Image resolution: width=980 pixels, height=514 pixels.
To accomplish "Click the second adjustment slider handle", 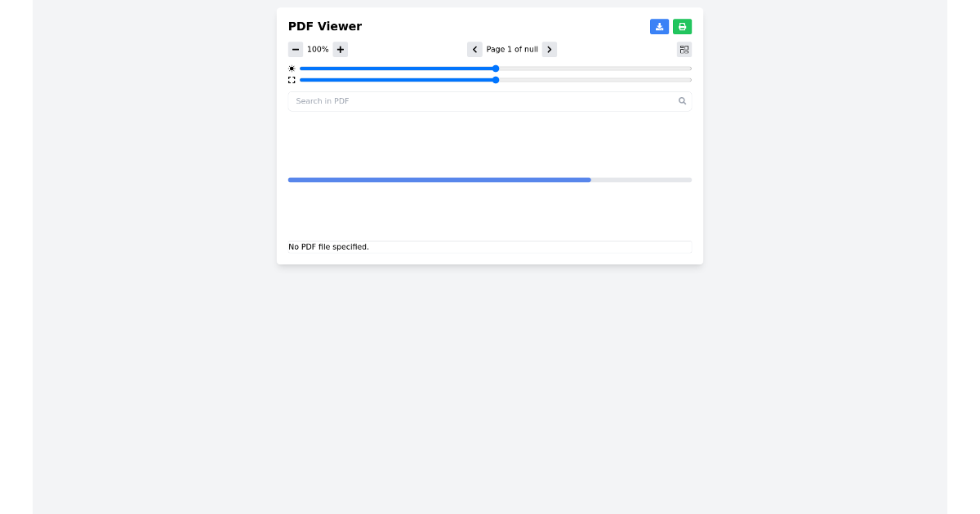I will (x=496, y=80).
